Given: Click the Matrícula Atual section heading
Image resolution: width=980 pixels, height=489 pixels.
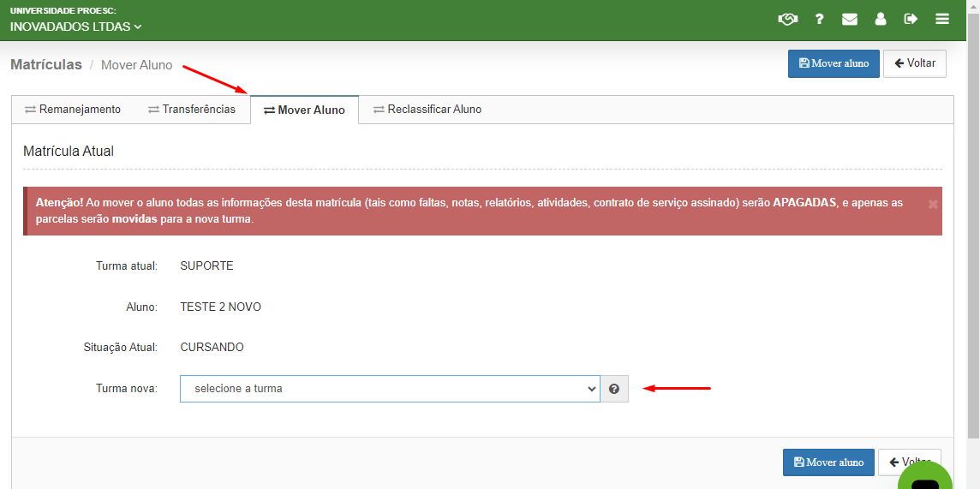Looking at the screenshot, I should tap(69, 151).
